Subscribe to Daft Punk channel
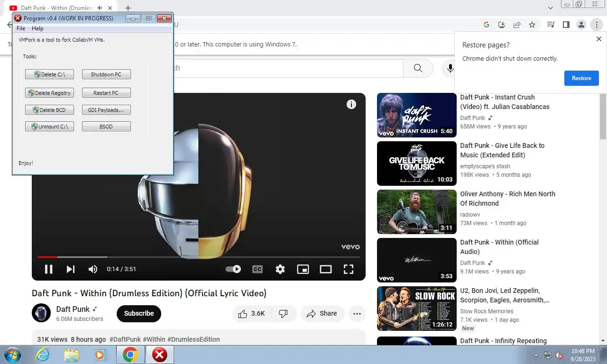 [139, 313]
